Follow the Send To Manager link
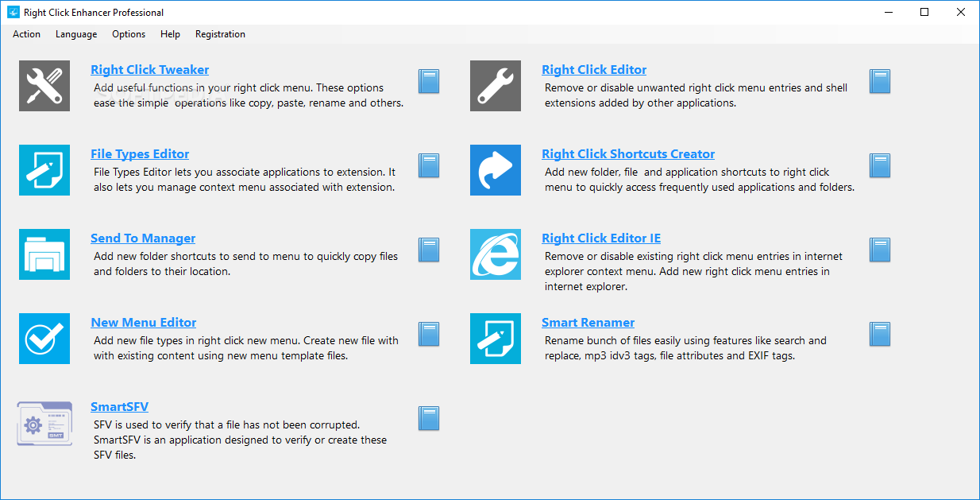The height and width of the screenshot is (500, 980). (x=143, y=238)
